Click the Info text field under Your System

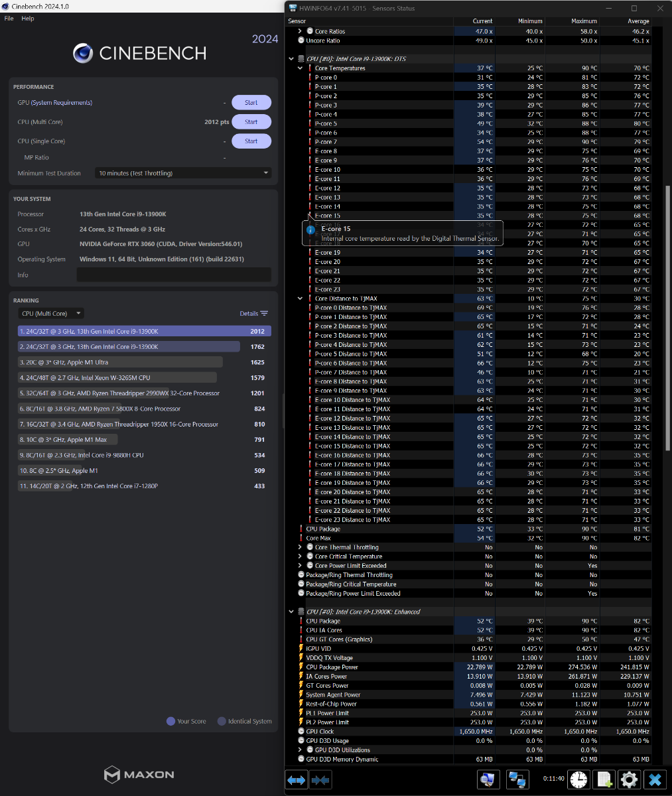coord(174,275)
